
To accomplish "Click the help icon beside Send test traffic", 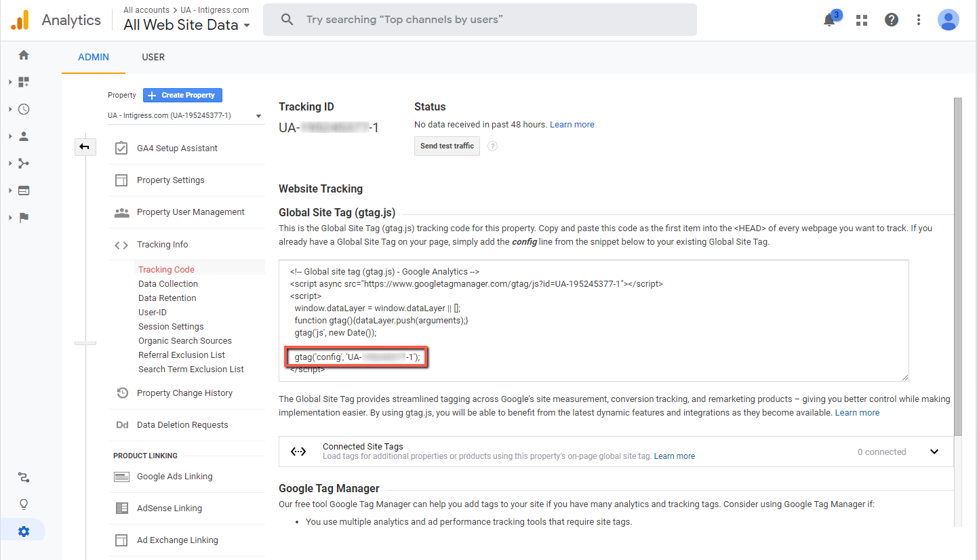I will pos(493,146).
